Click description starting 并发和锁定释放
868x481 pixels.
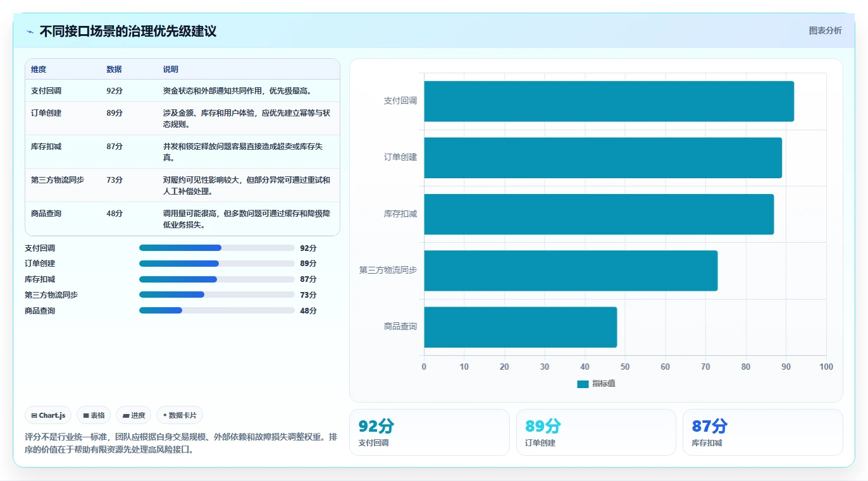[x=243, y=152]
